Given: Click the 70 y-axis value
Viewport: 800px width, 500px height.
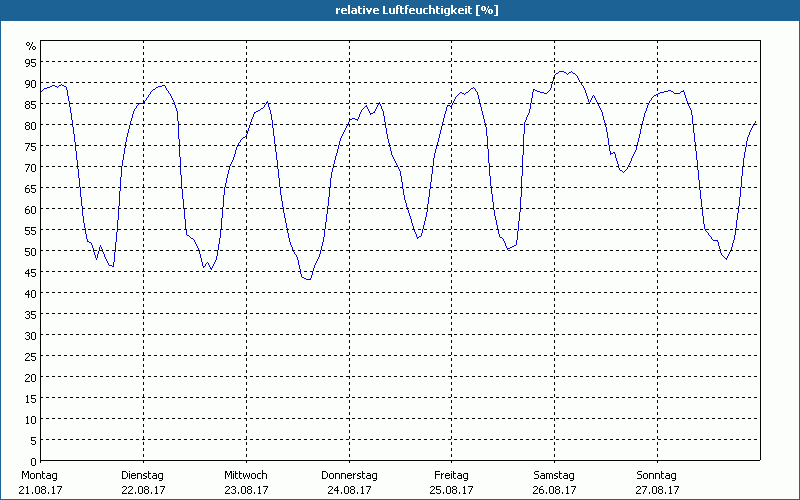Looking at the screenshot, I should [x=31, y=167].
